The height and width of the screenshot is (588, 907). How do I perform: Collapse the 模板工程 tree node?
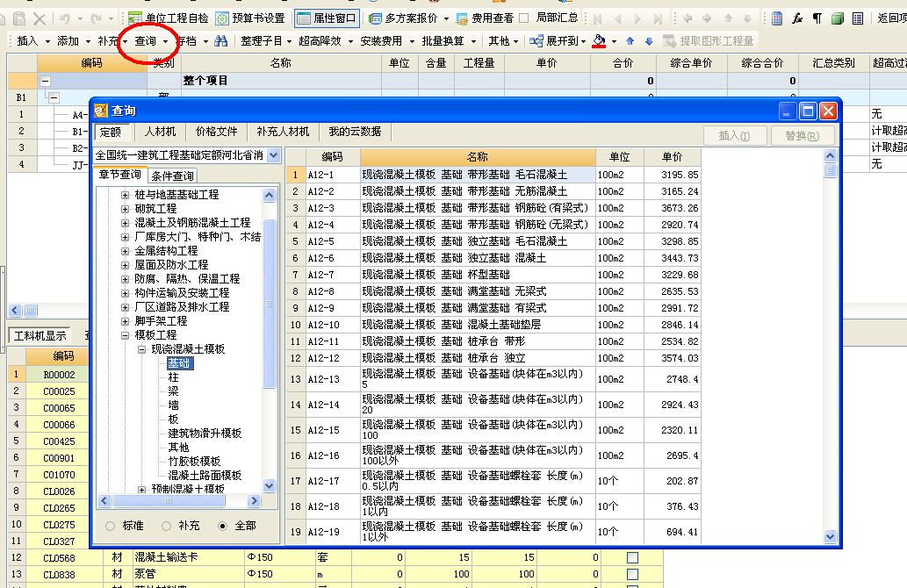coord(125,335)
